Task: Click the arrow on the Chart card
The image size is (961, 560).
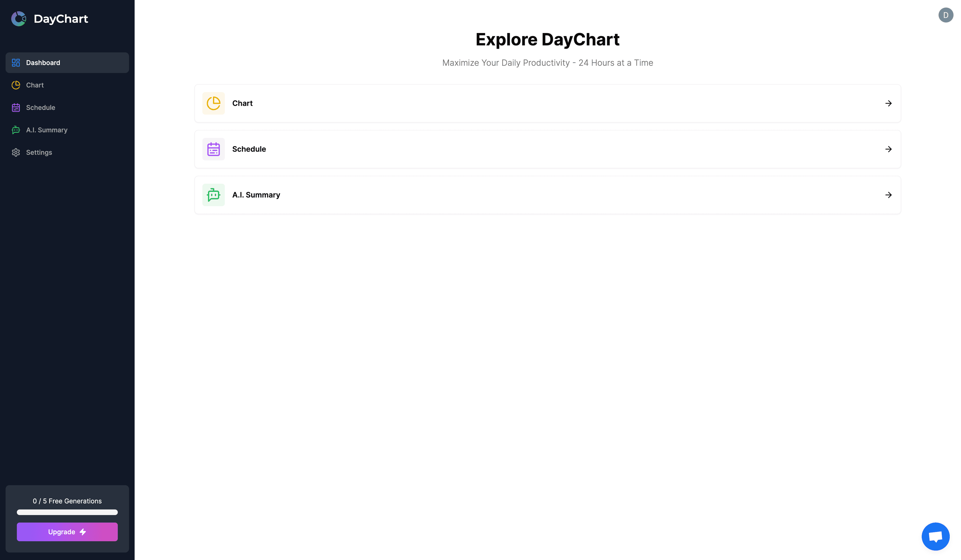Action: 888,103
